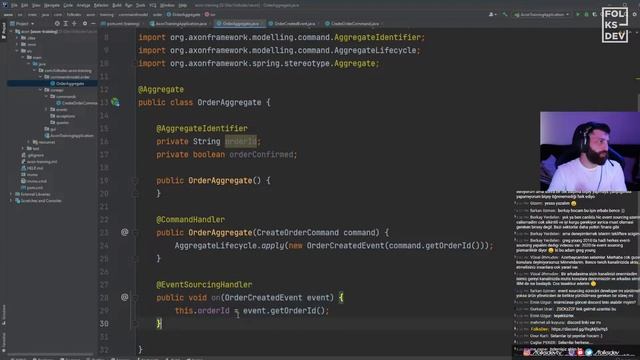This screenshot has width=640, height=360.
Task: Select the queries folder in tree
Action: tap(60, 123)
